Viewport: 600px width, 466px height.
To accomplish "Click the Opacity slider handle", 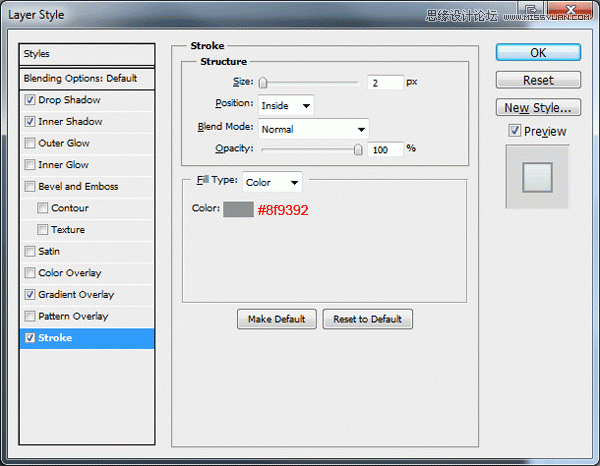I will [x=358, y=149].
